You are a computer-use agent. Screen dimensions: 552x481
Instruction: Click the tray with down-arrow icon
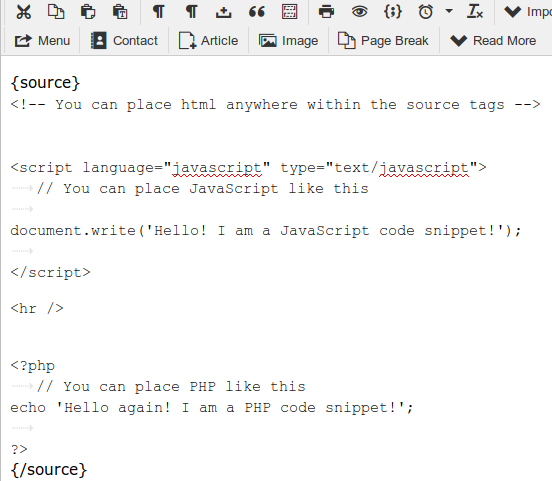coord(224,12)
